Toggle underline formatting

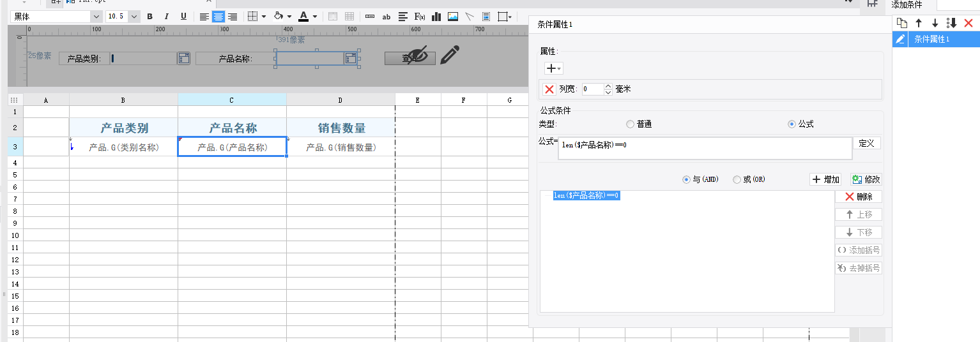183,17
